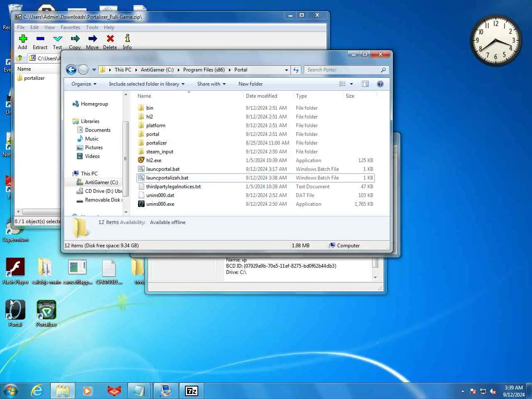Select Pictures library in navigation pane
This screenshot has width=532, height=399.
[x=90, y=148]
